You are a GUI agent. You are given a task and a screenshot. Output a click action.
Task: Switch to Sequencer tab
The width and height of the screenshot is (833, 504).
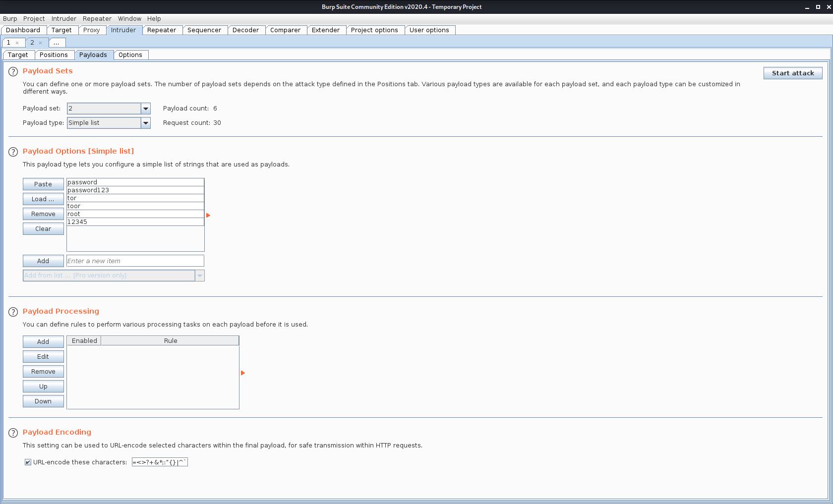click(x=204, y=30)
